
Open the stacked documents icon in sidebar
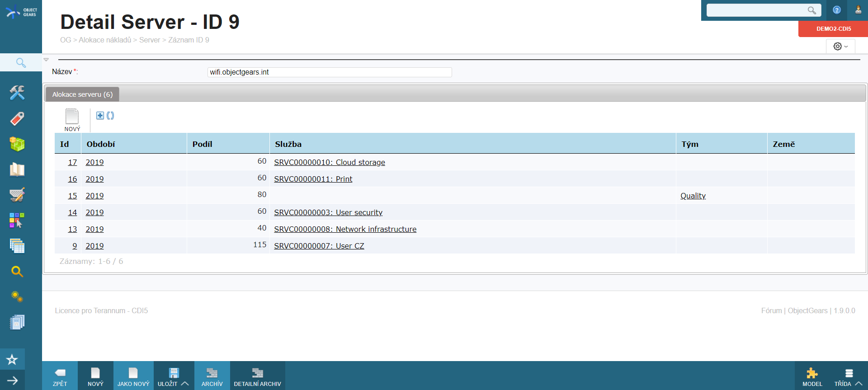click(x=17, y=322)
